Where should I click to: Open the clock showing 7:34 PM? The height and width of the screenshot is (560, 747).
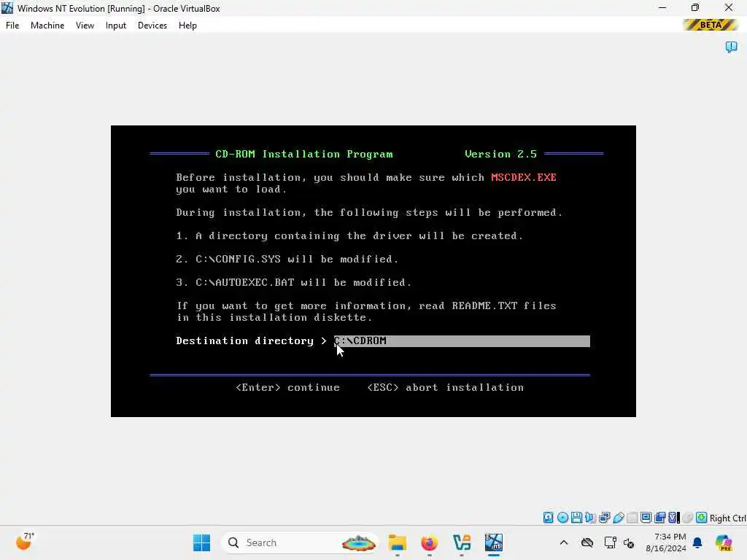click(x=666, y=542)
